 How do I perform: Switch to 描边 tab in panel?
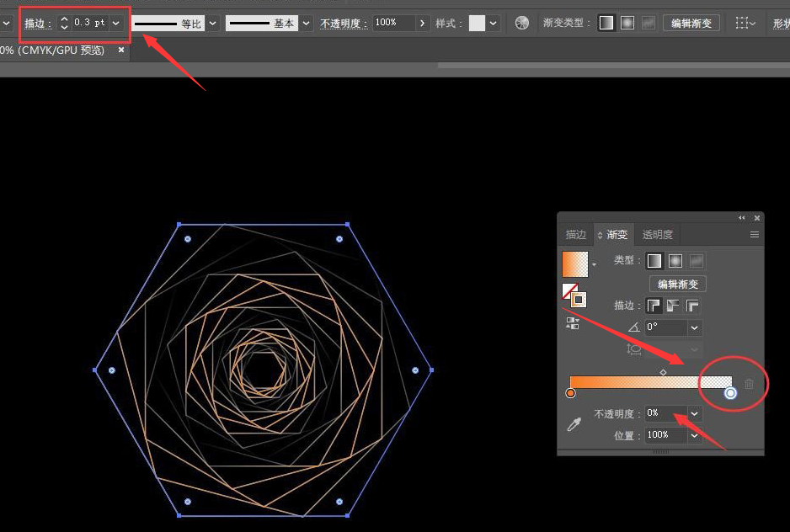point(576,235)
